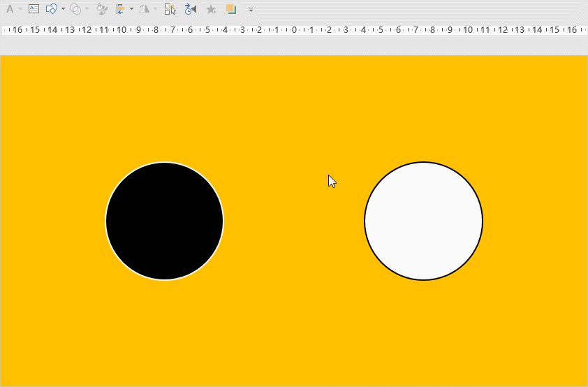
Task: Click the Arrange shapes icon
Action: [x=51, y=9]
